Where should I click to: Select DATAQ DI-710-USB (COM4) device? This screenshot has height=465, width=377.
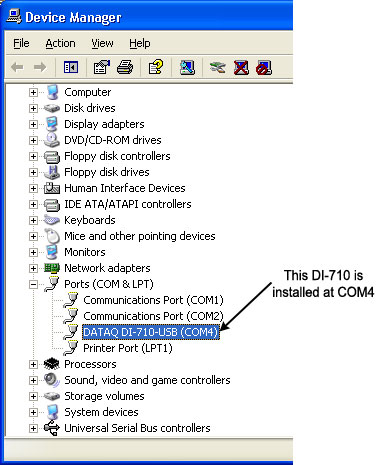pyautogui.click(x=151, y=332)
